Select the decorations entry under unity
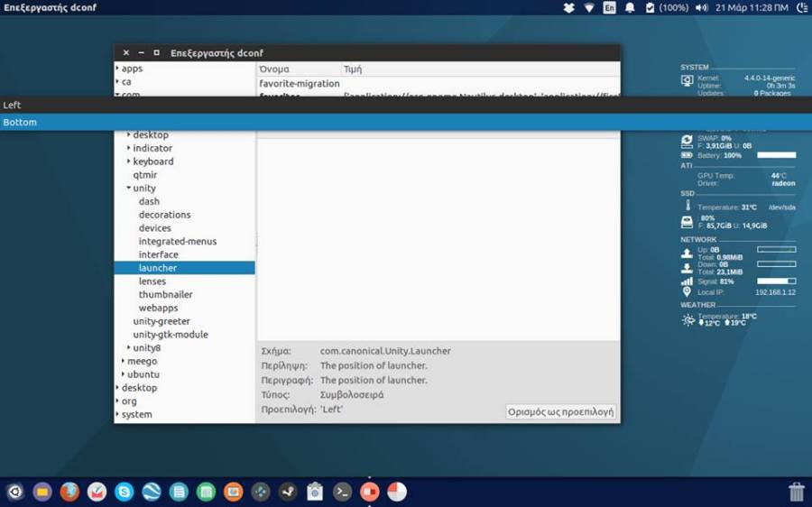This screenshot has width=812, height=507. click(165, 215)
